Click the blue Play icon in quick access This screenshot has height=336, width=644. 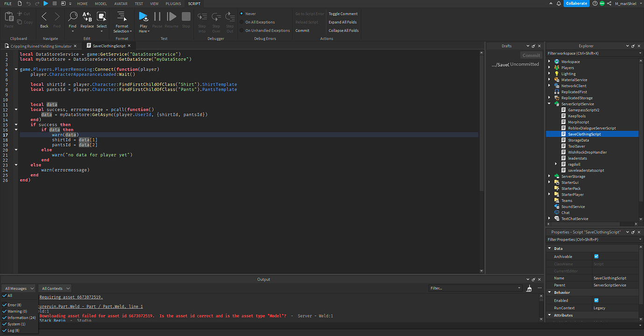(45, 3)
